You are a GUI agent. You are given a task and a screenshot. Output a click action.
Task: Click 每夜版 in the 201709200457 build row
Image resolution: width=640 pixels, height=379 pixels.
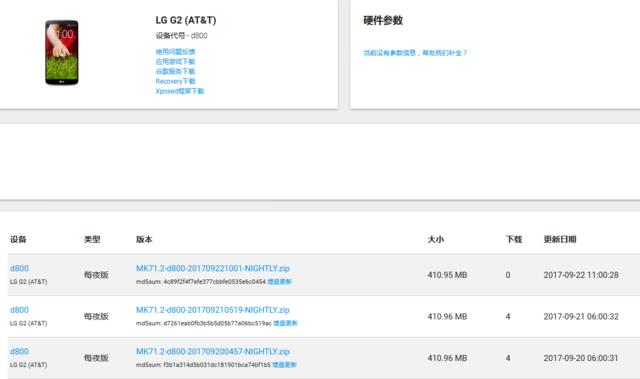pyautogui.click(x=96, y=358)
